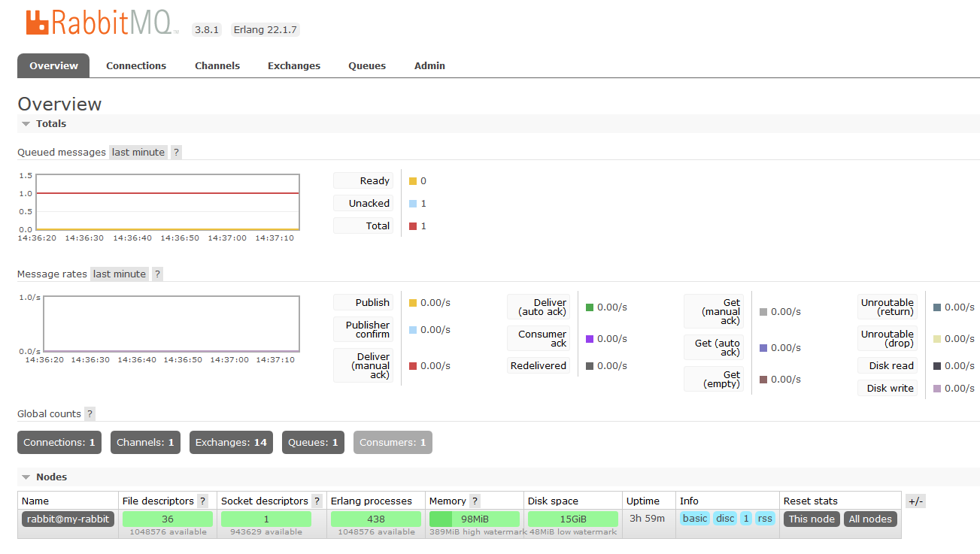Change Message rates 'last minute' range
Screen dimensions: 980x554
point(120,274)
